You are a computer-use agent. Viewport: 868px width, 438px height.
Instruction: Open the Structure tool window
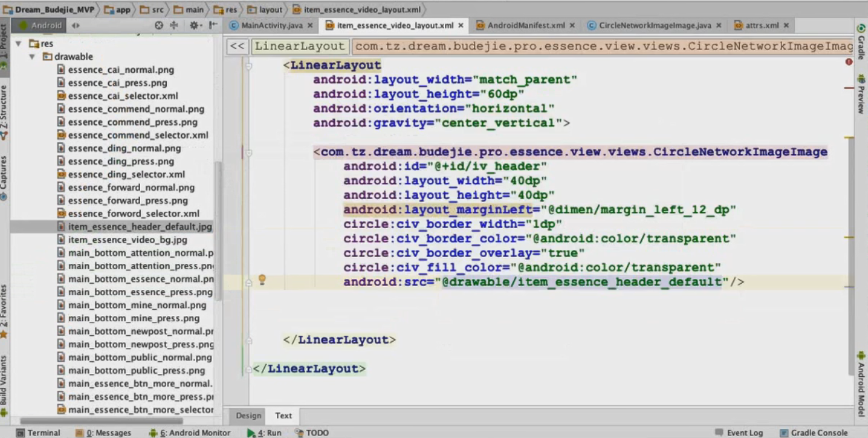point(5,111)
